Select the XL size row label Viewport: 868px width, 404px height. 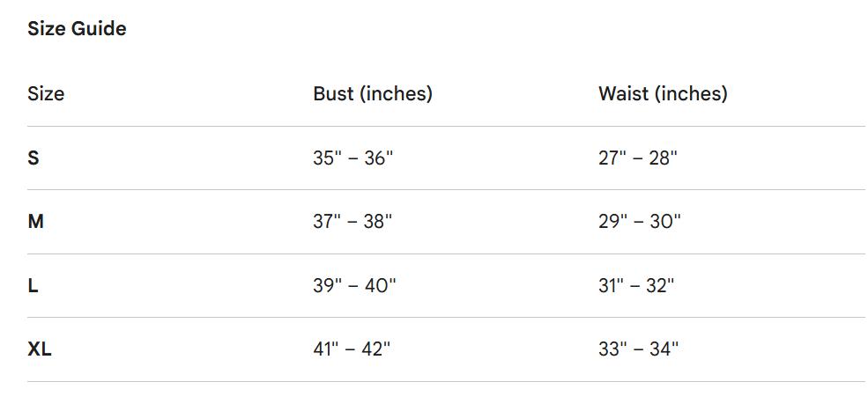pos(40,349)
